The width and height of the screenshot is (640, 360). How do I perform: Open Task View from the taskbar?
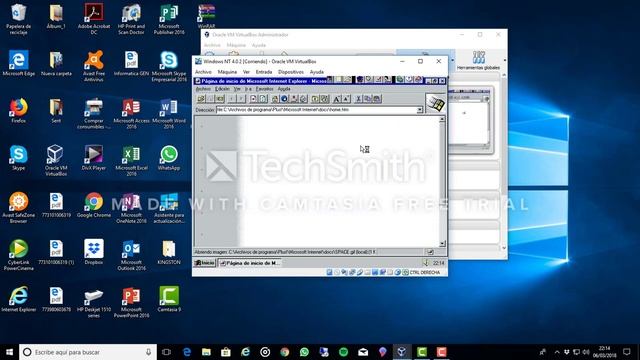(x=166, y=352)
